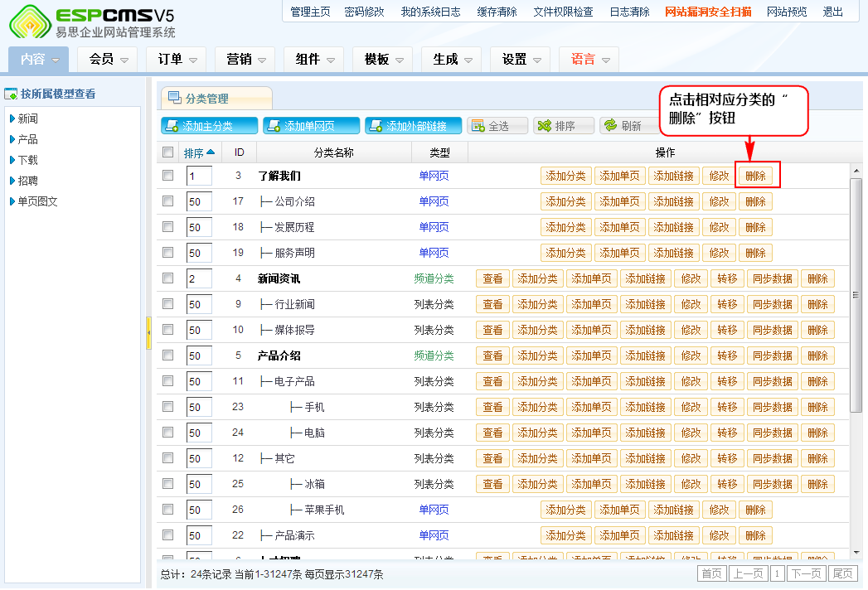Image resolution: width=868 pixels, height=590 pixels.
Task: Open the 语言 dropdown menu
Action: point(589,59)
